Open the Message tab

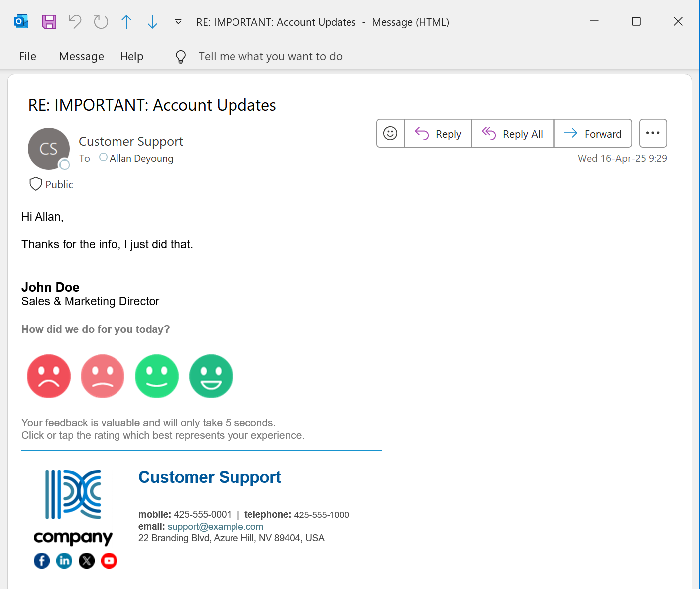(81, 56)
